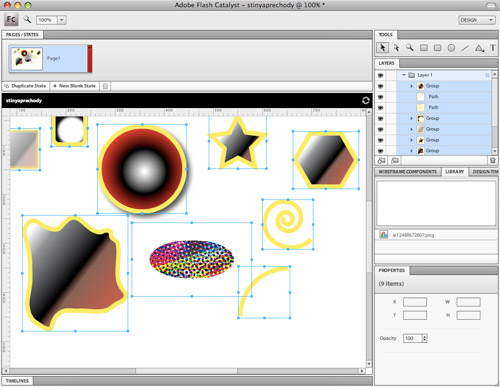Delete the layer using the Layers trash icon
This screenshot has height=387, width=500.
pos(493,161)
